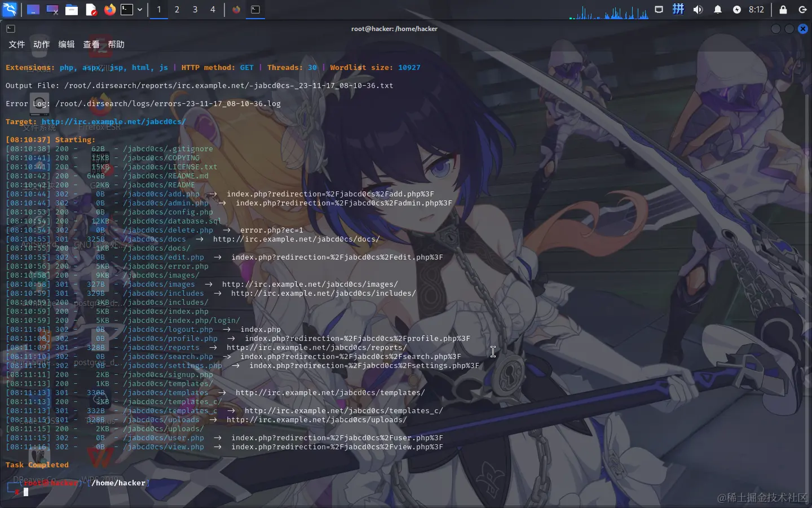Screen dimensions: 812x508
Task: Switch to workspace 4
Action: 213,10
